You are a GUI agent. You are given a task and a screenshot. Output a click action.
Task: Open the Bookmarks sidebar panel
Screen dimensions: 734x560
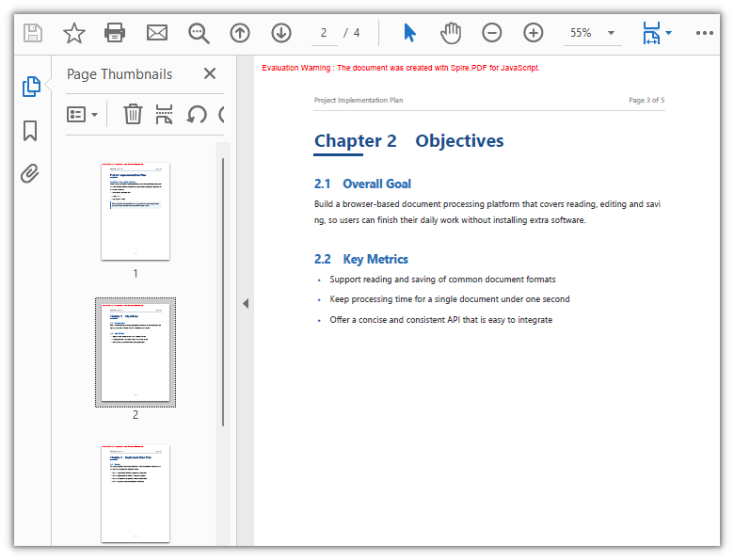(30, 131)
